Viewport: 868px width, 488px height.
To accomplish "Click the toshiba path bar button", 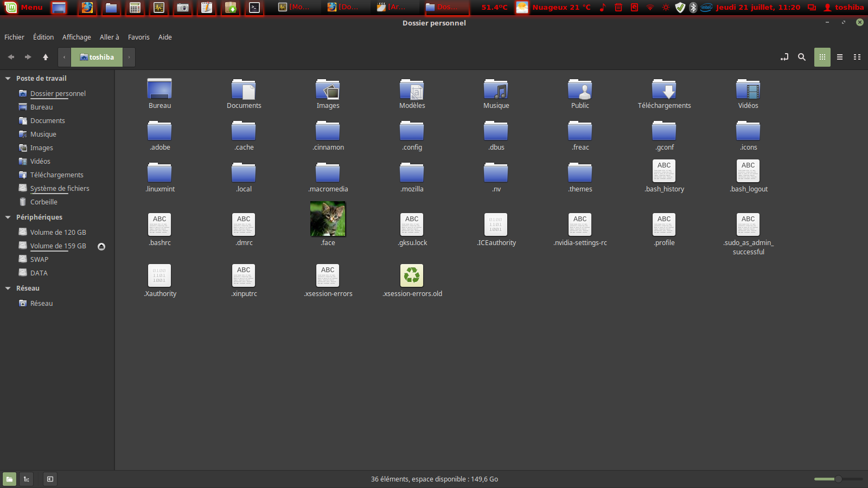I will [97, 57].
